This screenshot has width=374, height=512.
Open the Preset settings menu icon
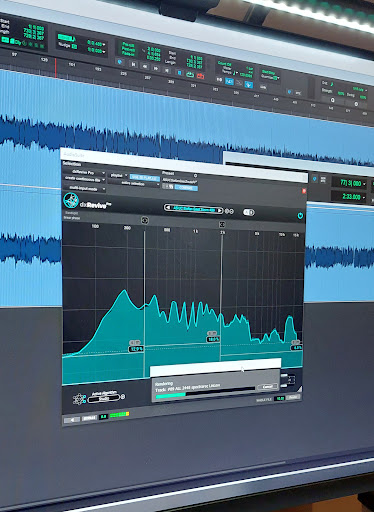coord(195,176)
